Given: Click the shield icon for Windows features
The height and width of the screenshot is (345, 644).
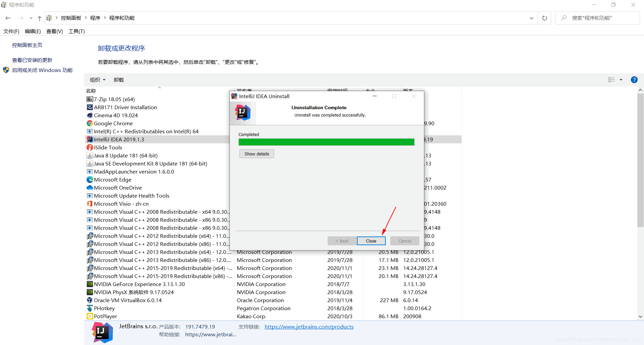Looking at the screenshot, I should 6,70.
